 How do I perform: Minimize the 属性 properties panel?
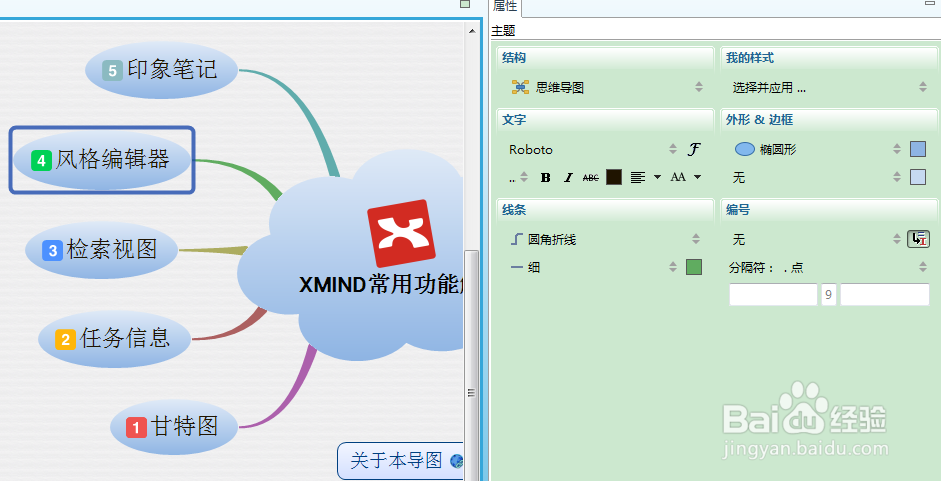(932, 2)
